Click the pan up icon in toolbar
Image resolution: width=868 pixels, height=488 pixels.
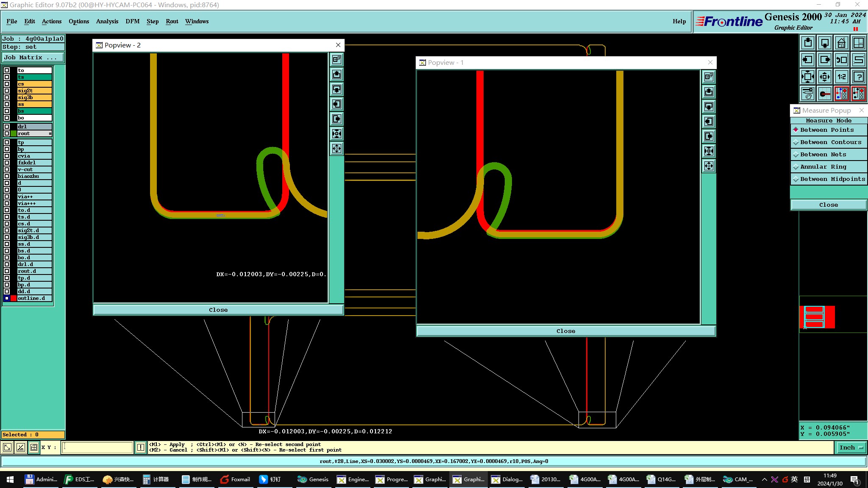(808, 43)
